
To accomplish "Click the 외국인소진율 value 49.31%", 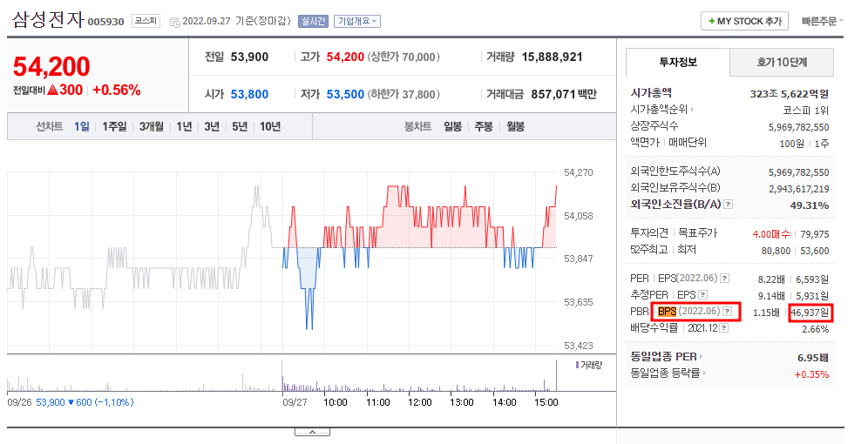I will (810, 205).
